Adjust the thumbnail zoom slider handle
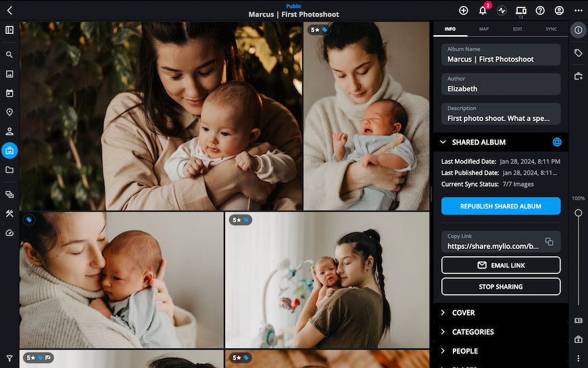 click(579, 213)
